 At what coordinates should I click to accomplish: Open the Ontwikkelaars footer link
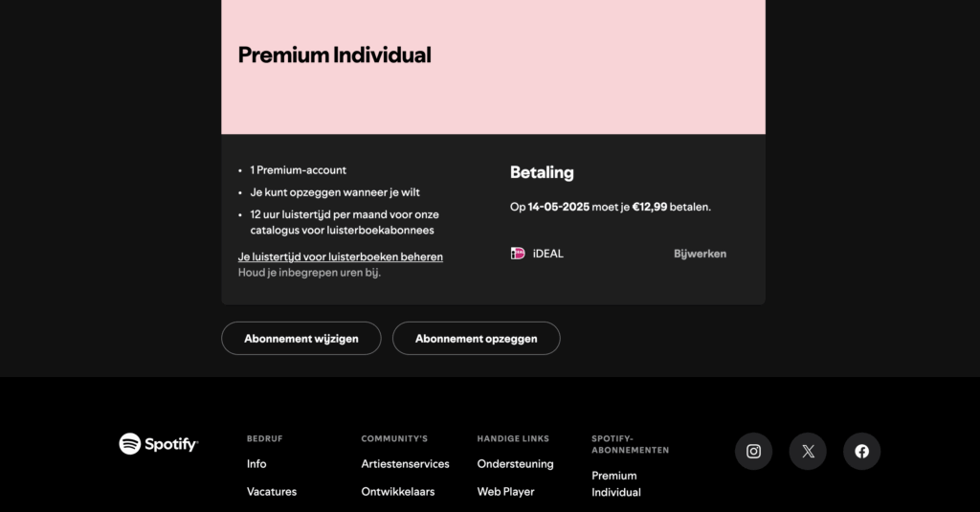397,491
